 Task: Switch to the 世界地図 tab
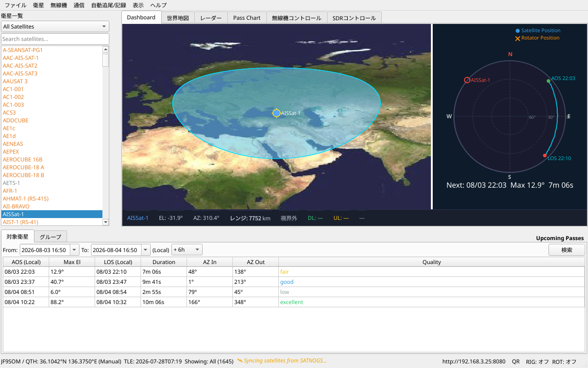[178, 18]
